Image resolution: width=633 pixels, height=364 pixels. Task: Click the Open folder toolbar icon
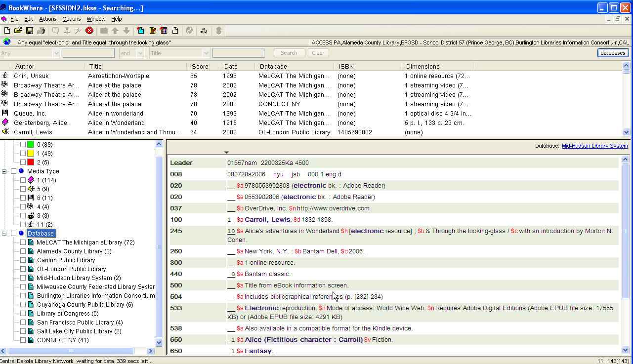[x=18, y=31]
